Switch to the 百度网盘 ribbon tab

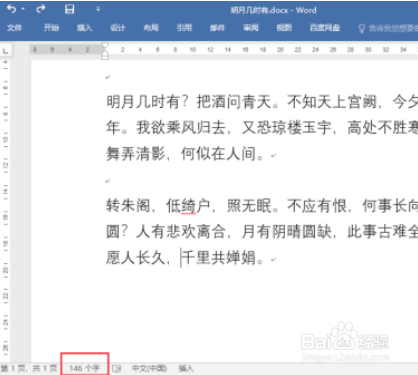pyautogui.click(x=325, y=28)
